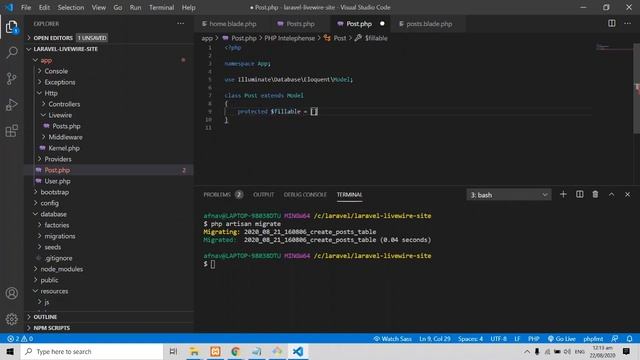
Task: Create a new terminal with plus icon
Action: pyautogui.click(x=563, y=195)
